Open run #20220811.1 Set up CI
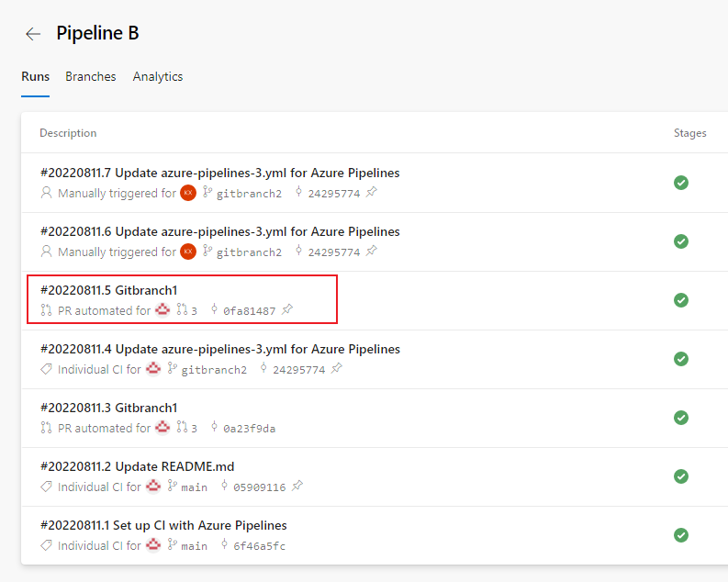Viewport: 728px width, 582px height. point(163,525)
